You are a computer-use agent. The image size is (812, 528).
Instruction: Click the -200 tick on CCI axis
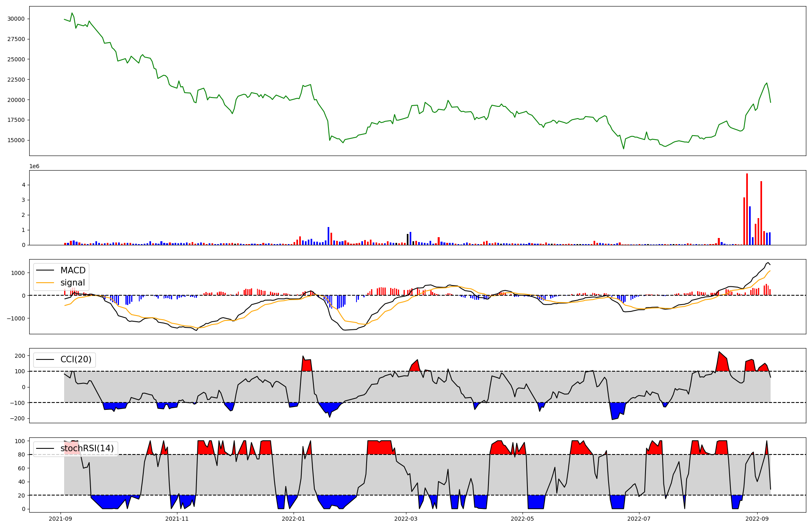18,418
